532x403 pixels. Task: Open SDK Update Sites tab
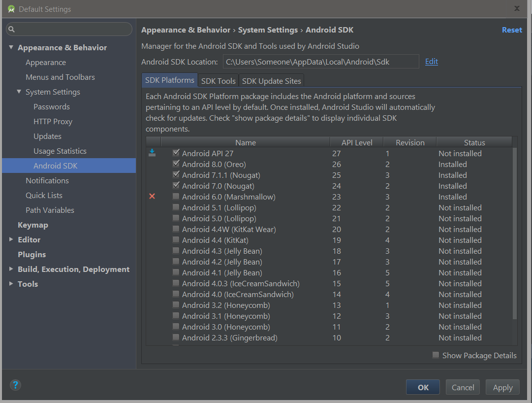272,81
